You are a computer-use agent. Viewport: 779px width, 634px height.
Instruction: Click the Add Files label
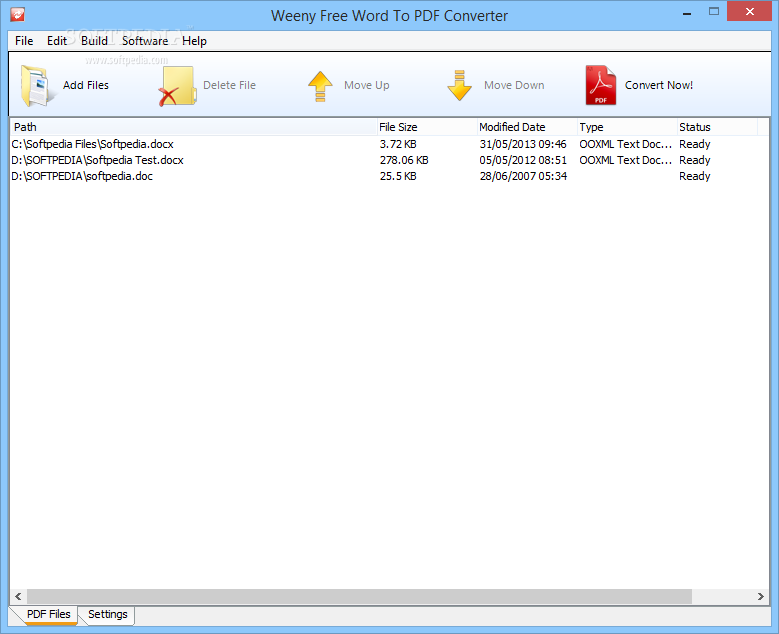(86, 85)
